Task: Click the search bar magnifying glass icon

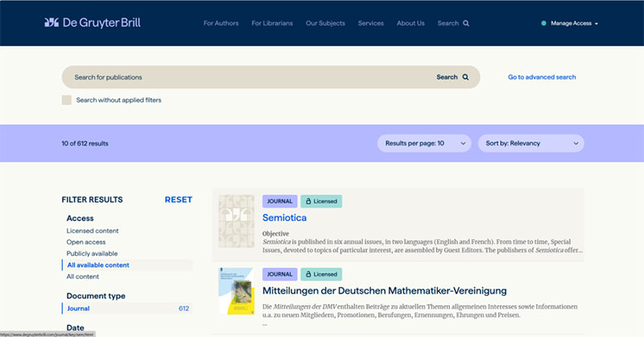Action: pos(465,77)
